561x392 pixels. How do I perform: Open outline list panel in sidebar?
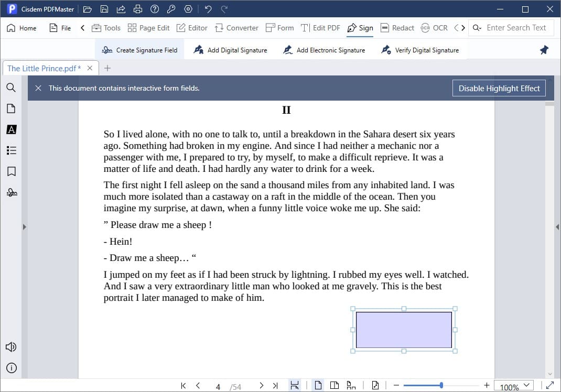point(11,150)
